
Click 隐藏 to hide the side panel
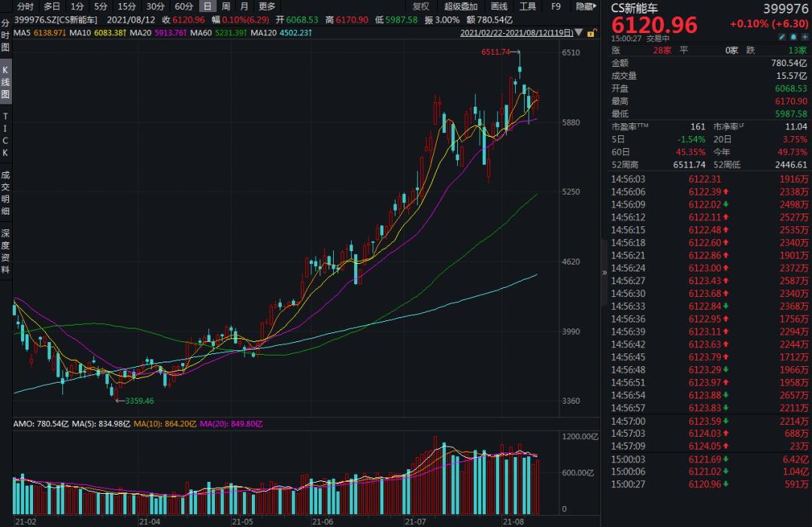pyautogui.click(x=586, y=6)
